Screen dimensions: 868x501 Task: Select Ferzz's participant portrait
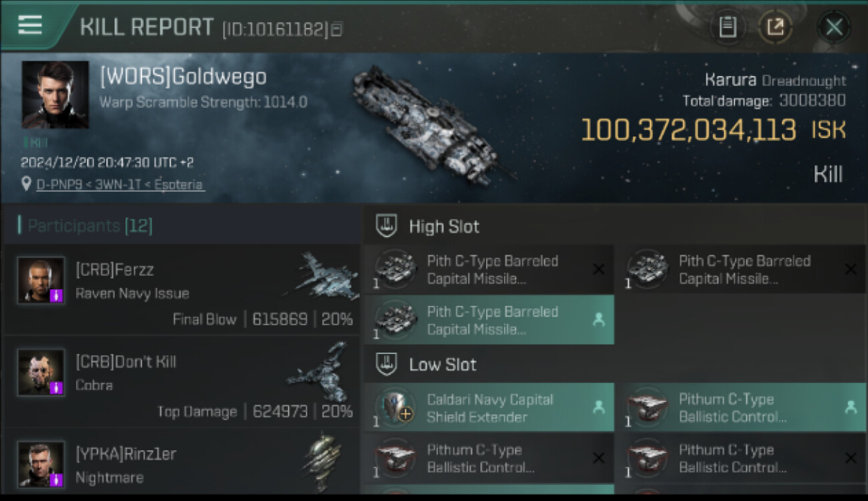point(41,281)
